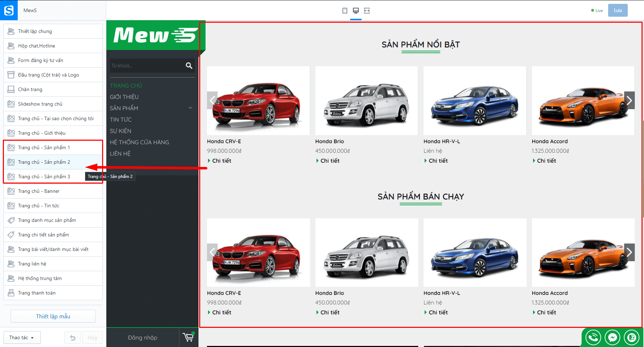Open Trang bài viết/danh mục bài viết
The height and width of the screenshot is (347, 644).
53,249
